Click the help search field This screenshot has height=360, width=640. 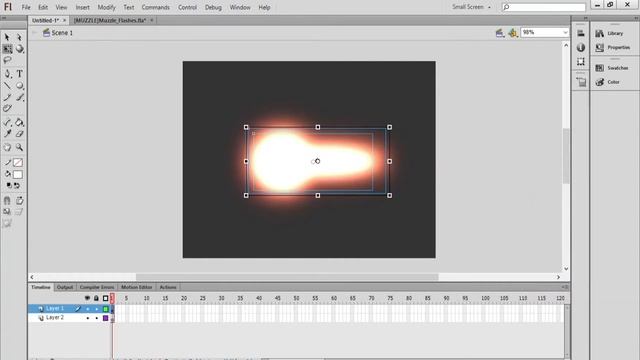(544, 7)
